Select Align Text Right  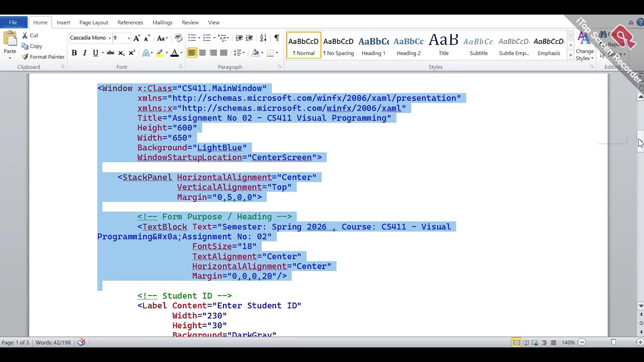point(213,53)
